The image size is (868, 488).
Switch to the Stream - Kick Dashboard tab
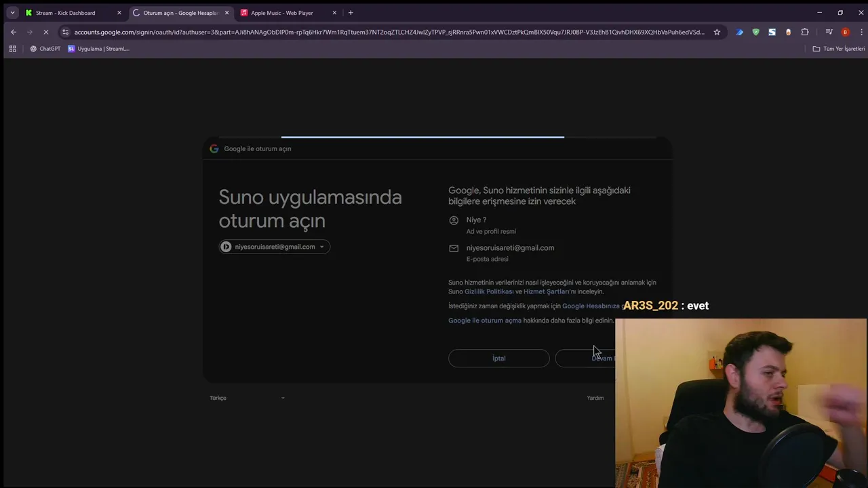tap(65, 13)
